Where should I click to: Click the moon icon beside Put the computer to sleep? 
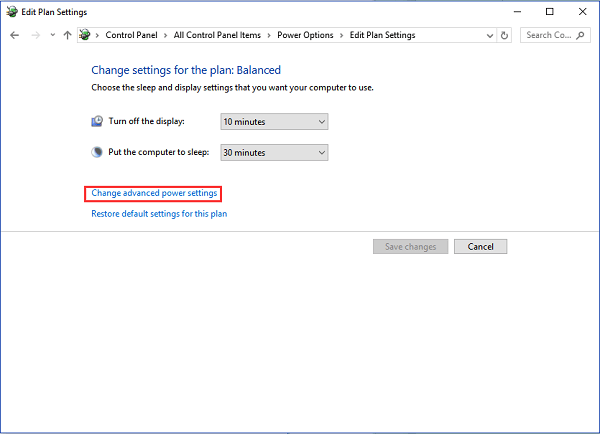[97, 152]
